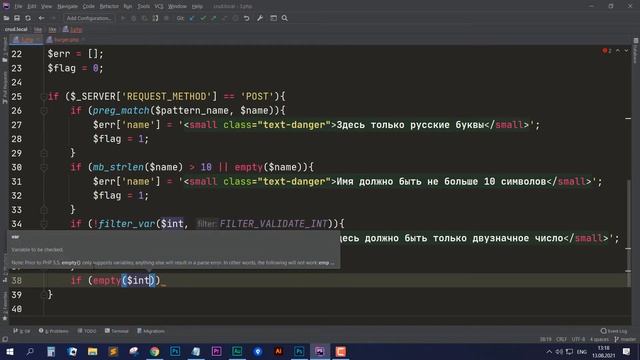Select the first editor file tab
This screenshot has width=640, height=360.
pyautogui.click(x=27, y=40)
